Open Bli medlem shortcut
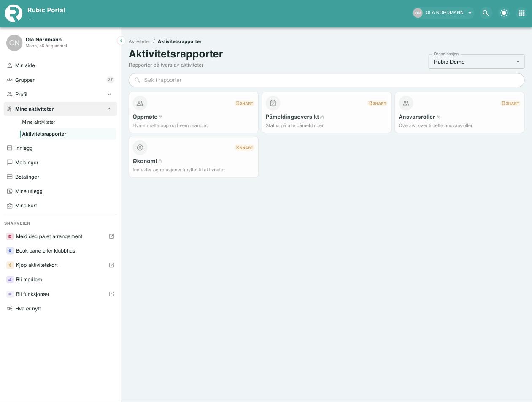This screenshot has width=532, height=402. pyautogui.click(x=60, y=280)
